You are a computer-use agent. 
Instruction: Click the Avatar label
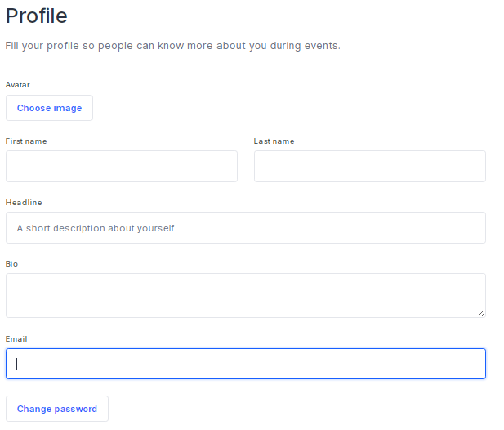pos(18,85)
